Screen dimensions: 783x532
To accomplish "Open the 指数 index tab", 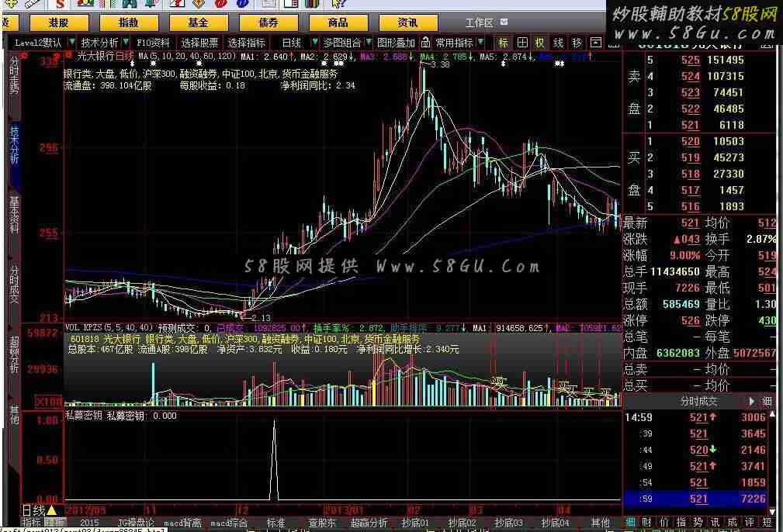I will click(x=128, y=22).
